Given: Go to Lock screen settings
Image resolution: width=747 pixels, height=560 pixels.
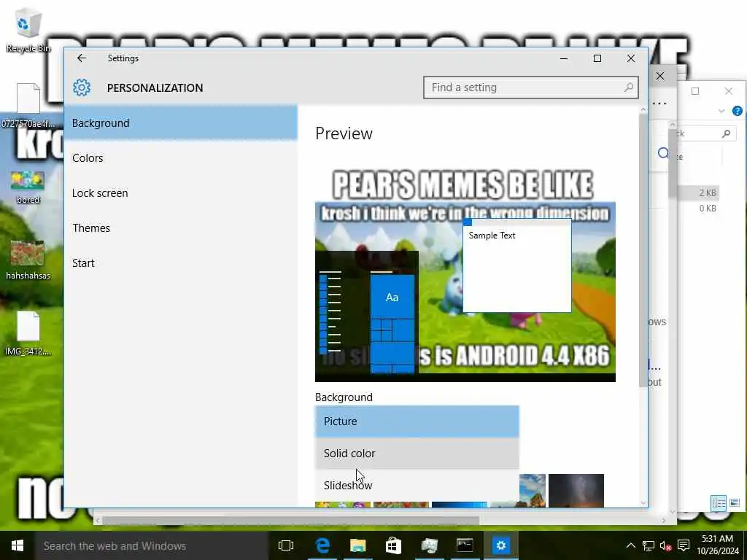Looking at the screenshot, I should tap(181, 192).
